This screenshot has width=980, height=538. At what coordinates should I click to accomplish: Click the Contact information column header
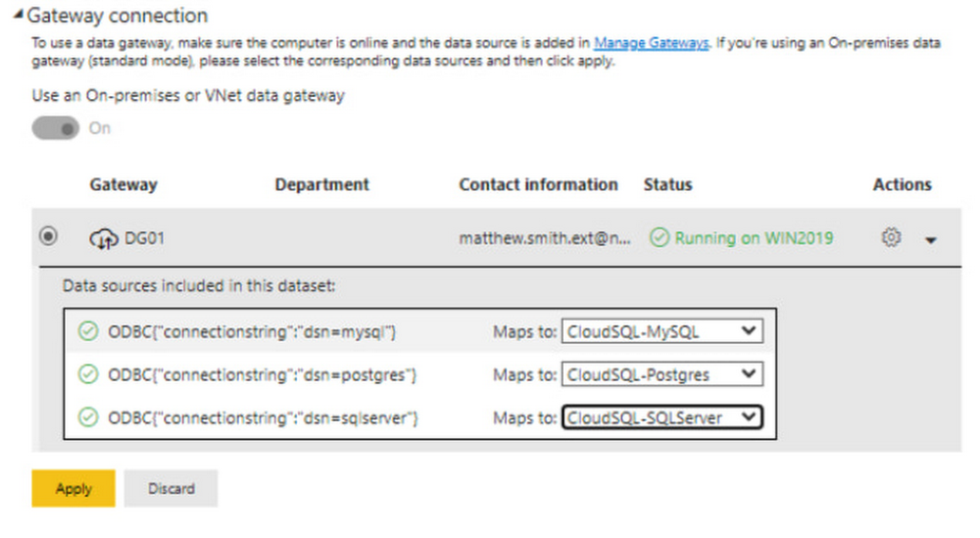point(538,184)
